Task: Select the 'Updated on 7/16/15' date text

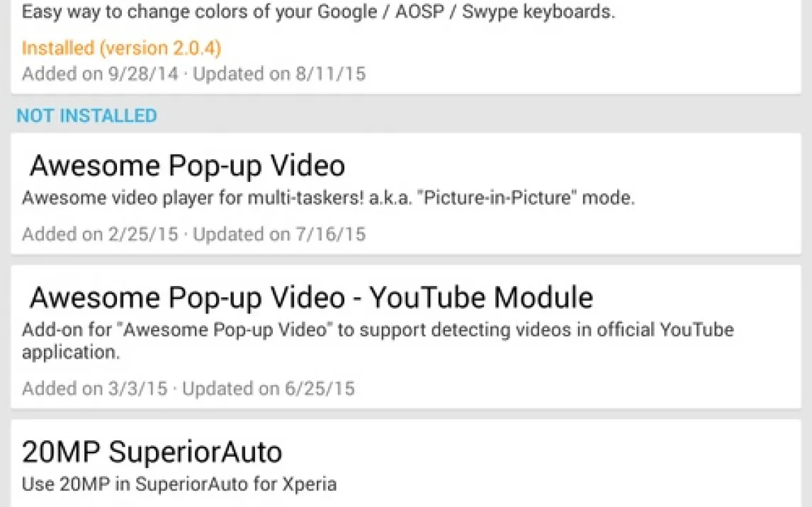Action: pos(279,234)
